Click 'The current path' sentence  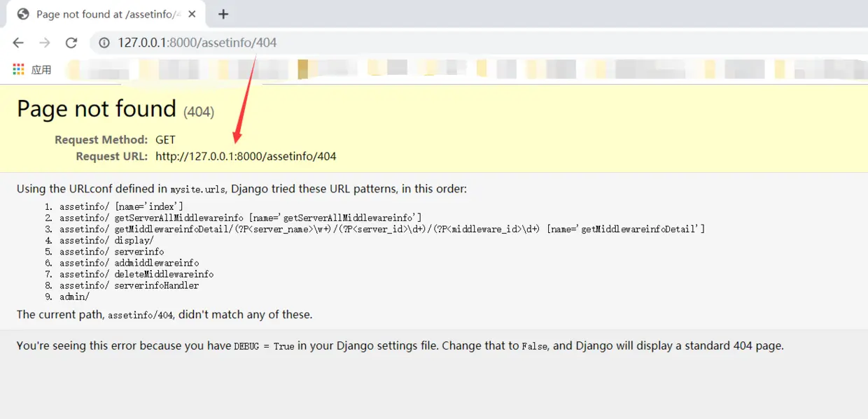[164, 315]
